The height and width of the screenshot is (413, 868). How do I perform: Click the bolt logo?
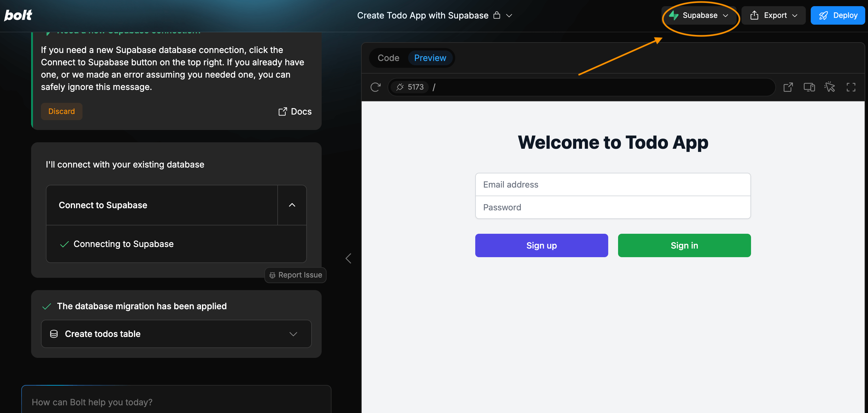[x=18, y=15]
